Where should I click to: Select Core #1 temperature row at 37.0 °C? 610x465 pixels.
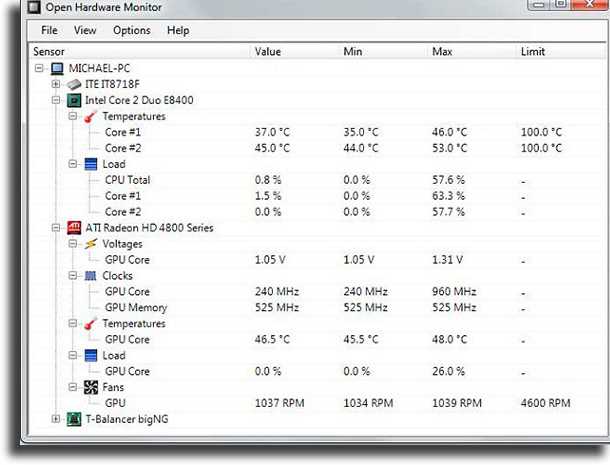click(x=316, y=132)
